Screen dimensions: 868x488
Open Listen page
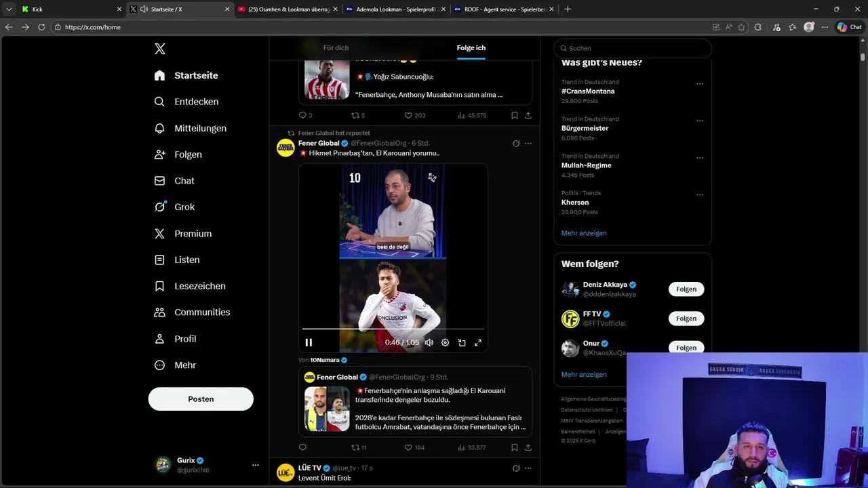[x=177, y=260]
